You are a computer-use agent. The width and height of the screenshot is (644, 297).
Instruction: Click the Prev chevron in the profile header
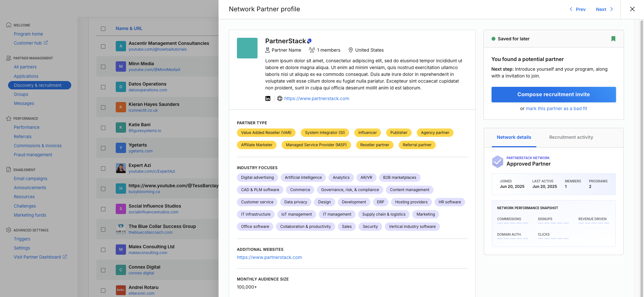tap(571, 9)
